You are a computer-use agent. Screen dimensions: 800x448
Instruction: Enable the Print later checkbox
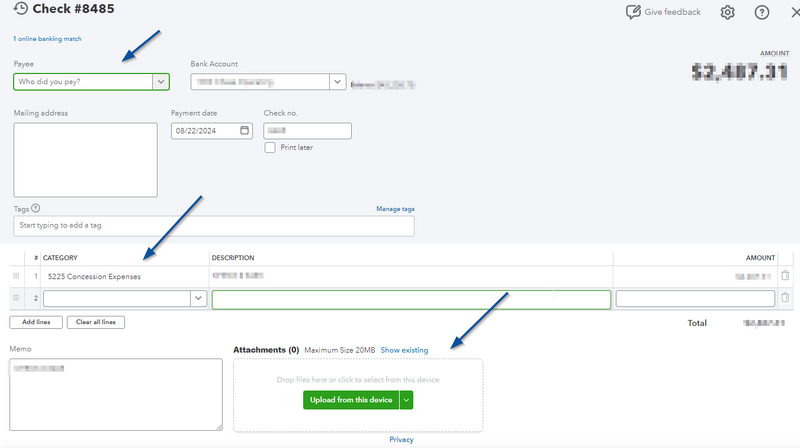(x=270, y=148)
